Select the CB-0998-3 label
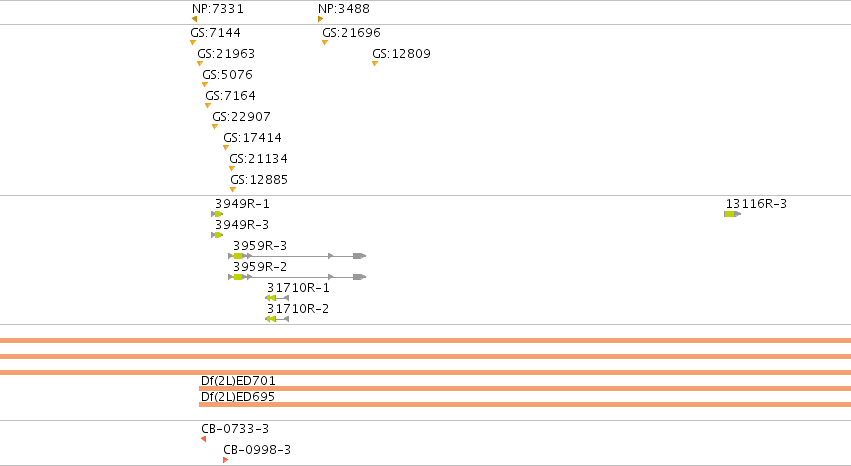 [x=257, y=450]
